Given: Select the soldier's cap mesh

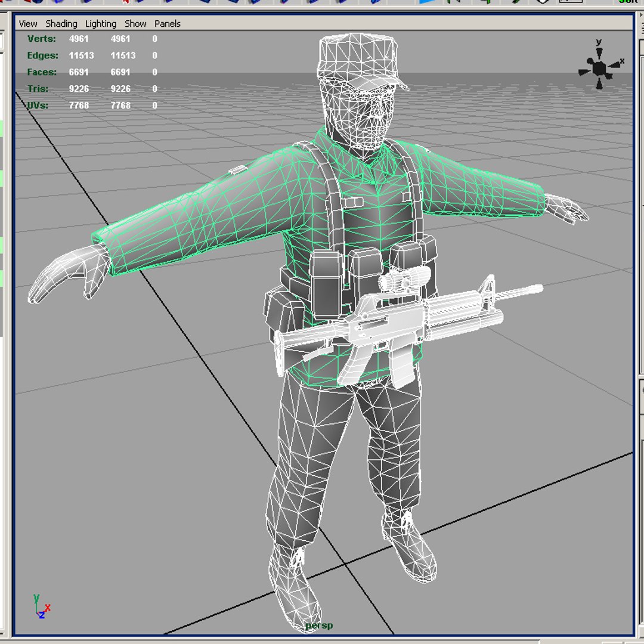Looking at the screenshot, I should 358,60.
